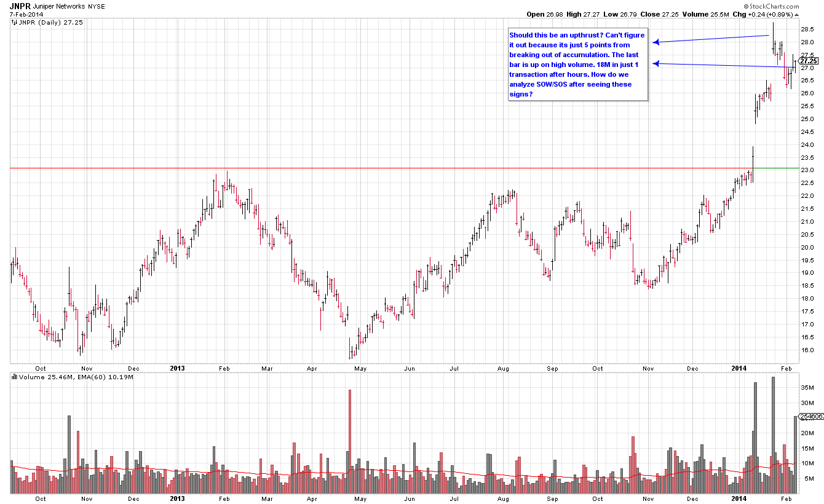Image resolution: width=824 pixels, height=504 pixels.
Task: Click the small up-triangle after the Chg value
Action: click(x=797, y=15)
